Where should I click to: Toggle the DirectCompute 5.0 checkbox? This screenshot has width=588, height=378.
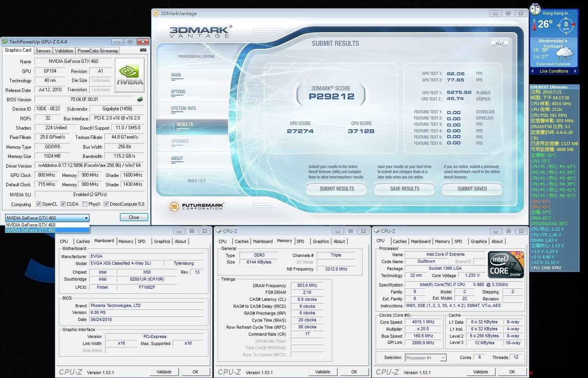(106, 204)
